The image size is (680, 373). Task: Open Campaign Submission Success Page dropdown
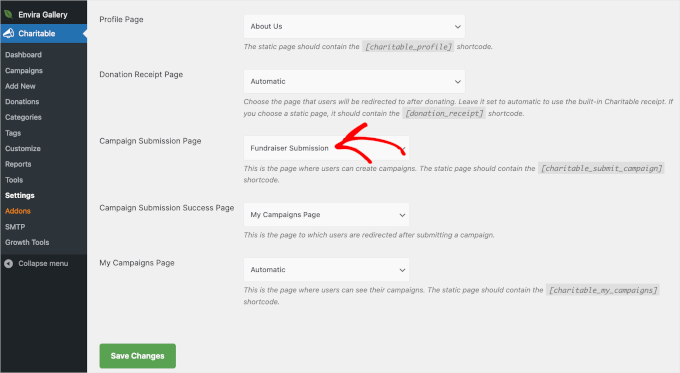[326, 215]
